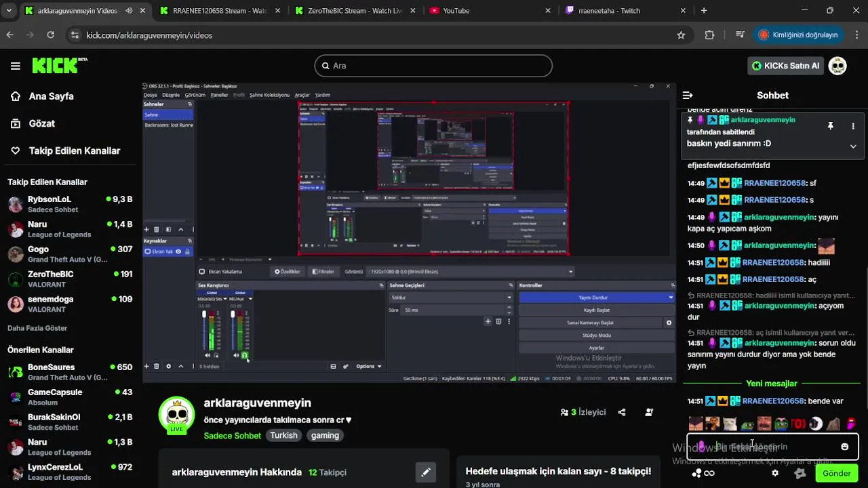Mute Masaüstü Ses in OBS mixer
Image resolution: width=868 pixels, height=488 pixels.
(208, 355)
